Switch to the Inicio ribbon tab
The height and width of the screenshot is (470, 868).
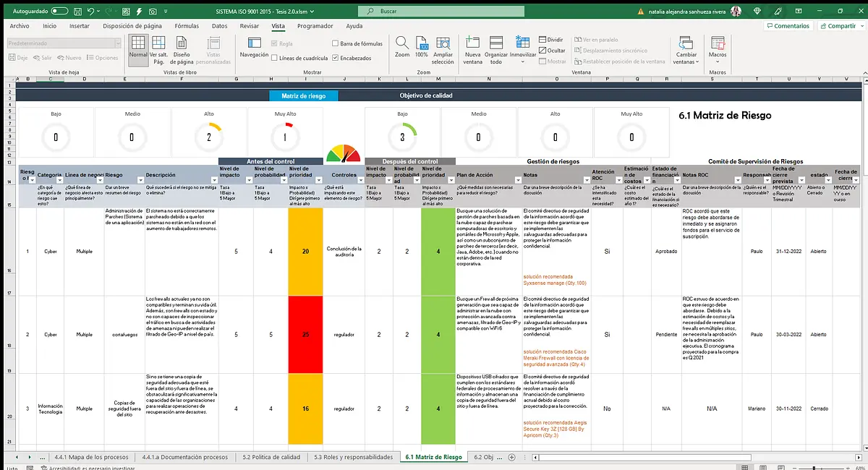[49, 26]
